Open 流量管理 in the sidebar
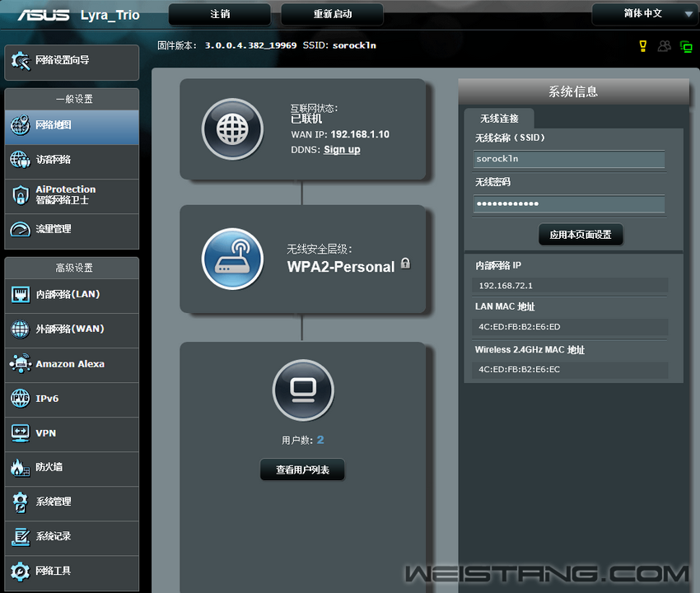700x593 pixels. coord(72,229)
